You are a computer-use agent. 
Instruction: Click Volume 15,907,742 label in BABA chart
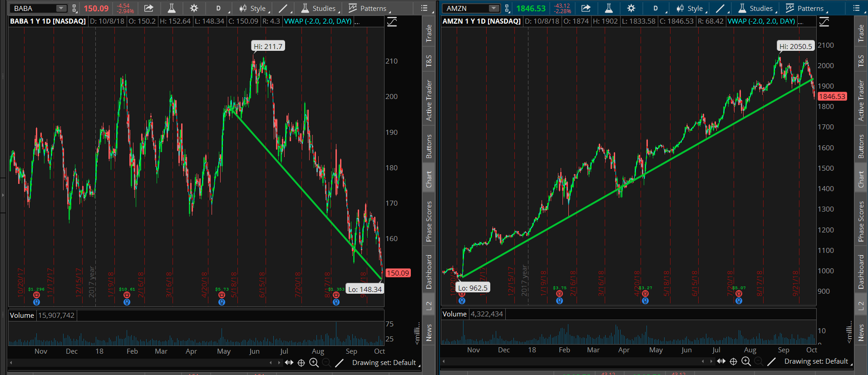tap(42, 315)
